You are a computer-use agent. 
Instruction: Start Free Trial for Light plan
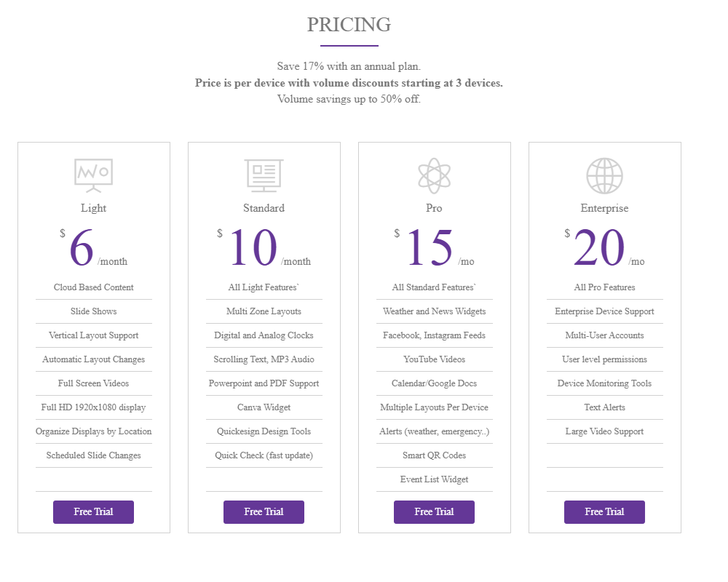coord(93,512)
